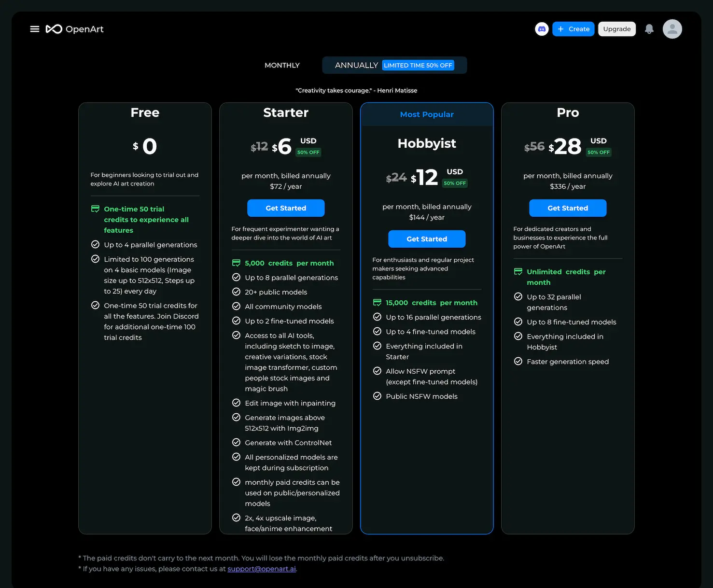Toggle the LIMITED TIME 50% OFF badge
The width and height of the screenshot is (713, 588).
[x=418, y=65]
